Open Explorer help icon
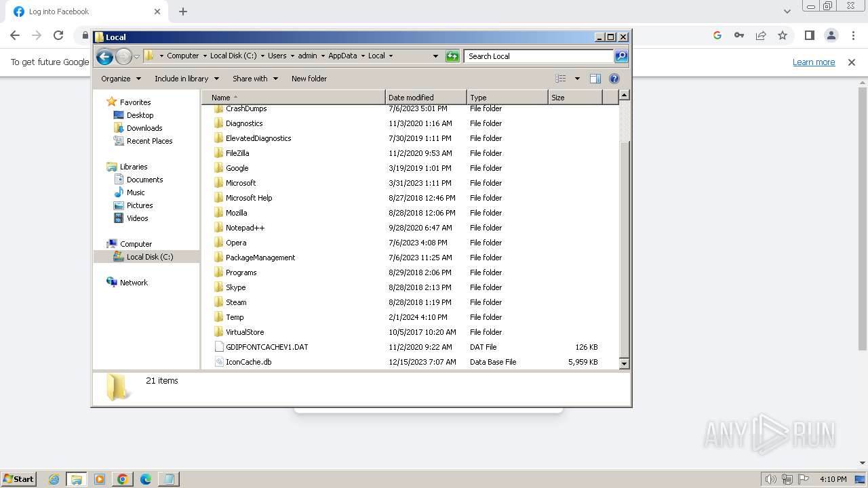The image size is (868, 488). point(614,79)
